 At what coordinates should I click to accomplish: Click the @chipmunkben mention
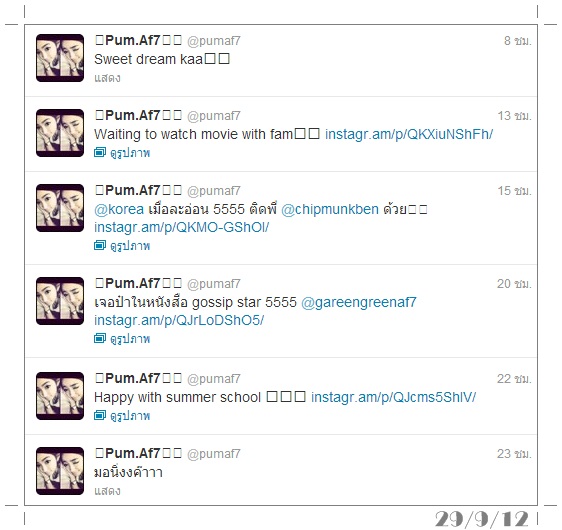coord(330,209)
